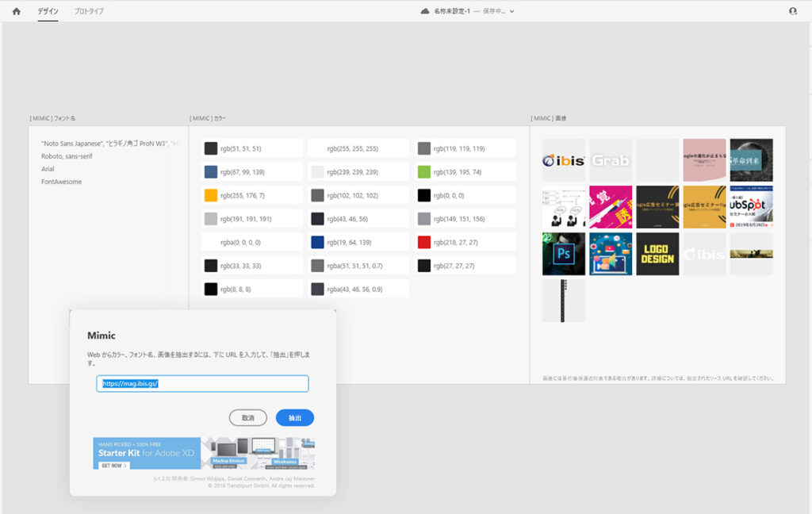Switch to the デザイン tab

coord(48,11)
